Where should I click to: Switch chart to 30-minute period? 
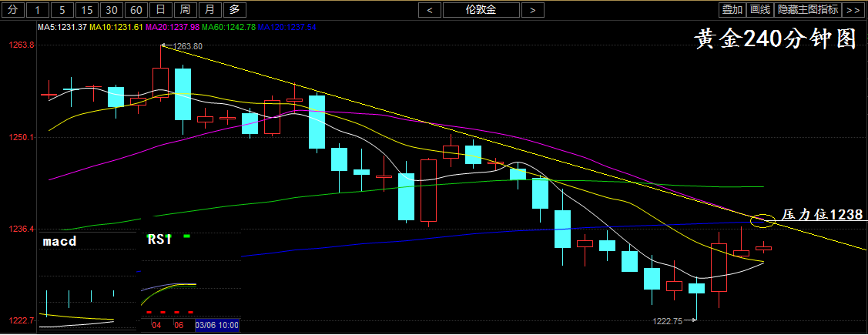tap(112, 10)
